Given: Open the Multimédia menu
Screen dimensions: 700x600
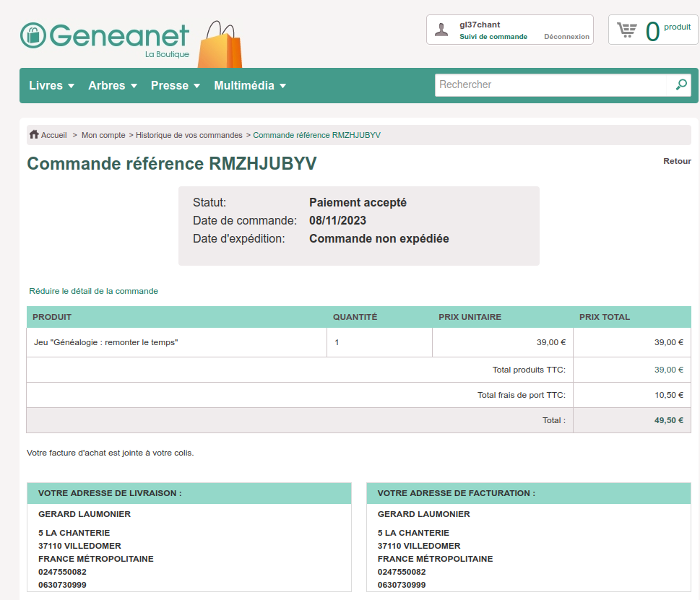Looking at the screenshot, I should point(250,86).
